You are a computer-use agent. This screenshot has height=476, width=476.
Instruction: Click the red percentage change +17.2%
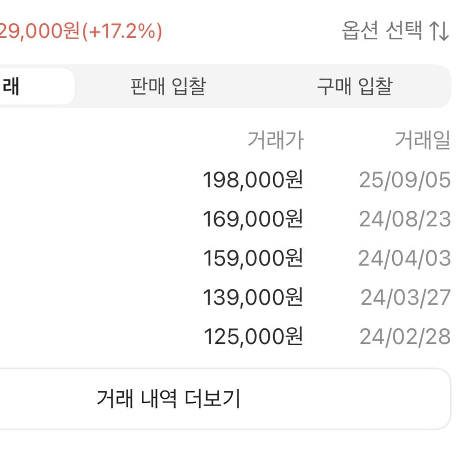[x=124, y=31]
